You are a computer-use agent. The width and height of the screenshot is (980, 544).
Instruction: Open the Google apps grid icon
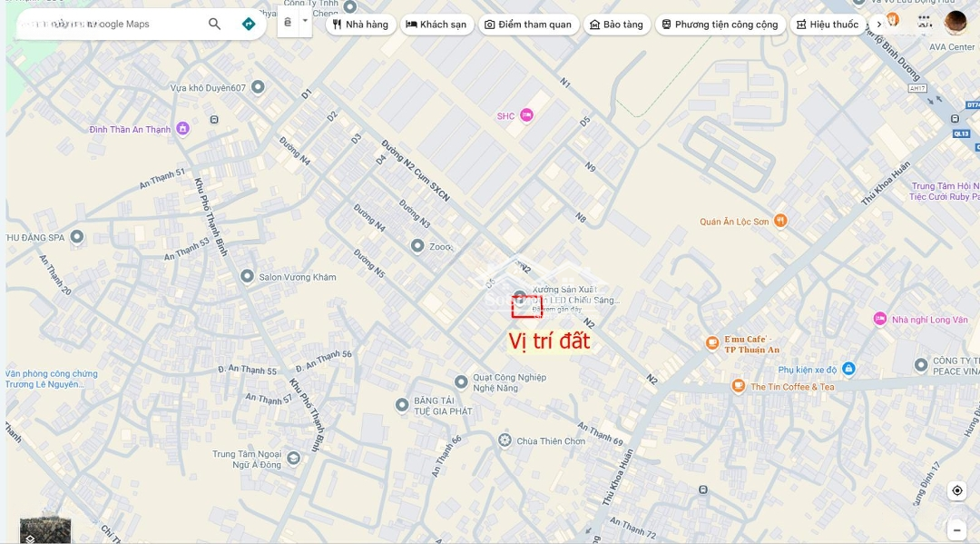click(x=925, y=22)
